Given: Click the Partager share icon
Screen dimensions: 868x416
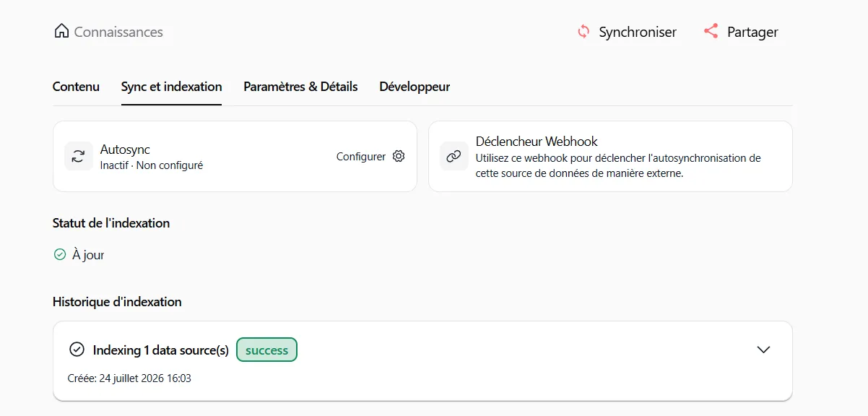Looking at the screenshot, I should click(x=711, y=31).
